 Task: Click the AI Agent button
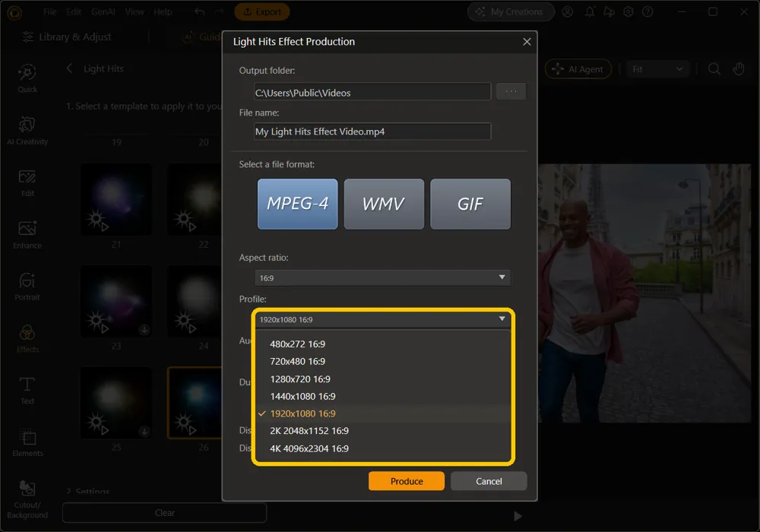click(578, 69)
